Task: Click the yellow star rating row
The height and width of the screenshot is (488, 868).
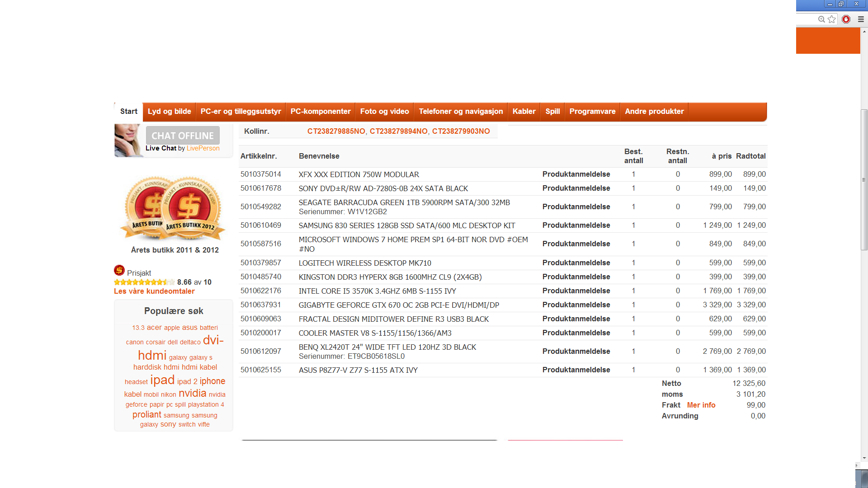Action: [144, 282]
